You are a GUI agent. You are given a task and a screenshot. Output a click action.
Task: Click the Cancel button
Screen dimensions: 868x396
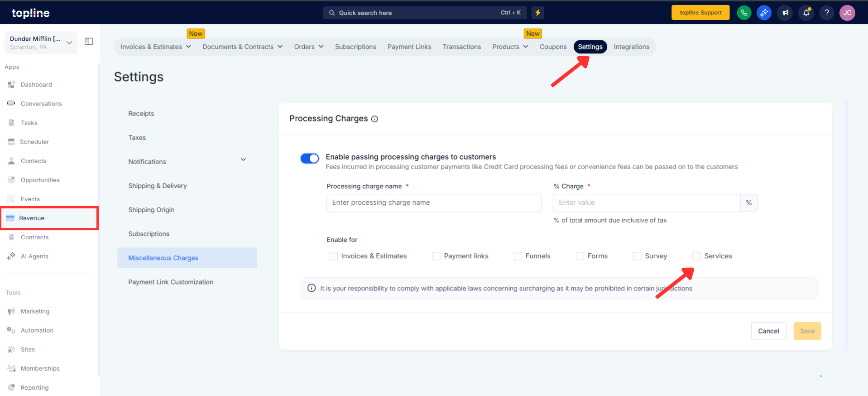(768, 331)
